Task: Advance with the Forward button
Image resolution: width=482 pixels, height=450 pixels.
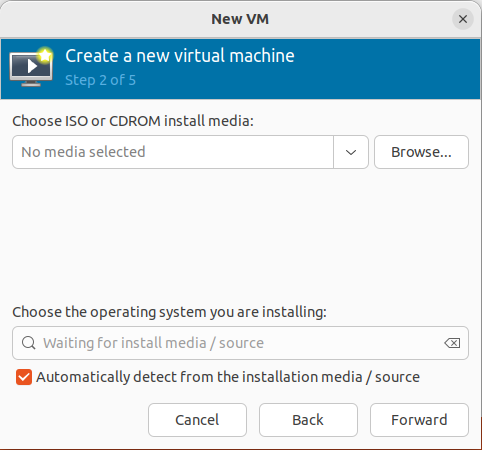Action: point(419,420)
